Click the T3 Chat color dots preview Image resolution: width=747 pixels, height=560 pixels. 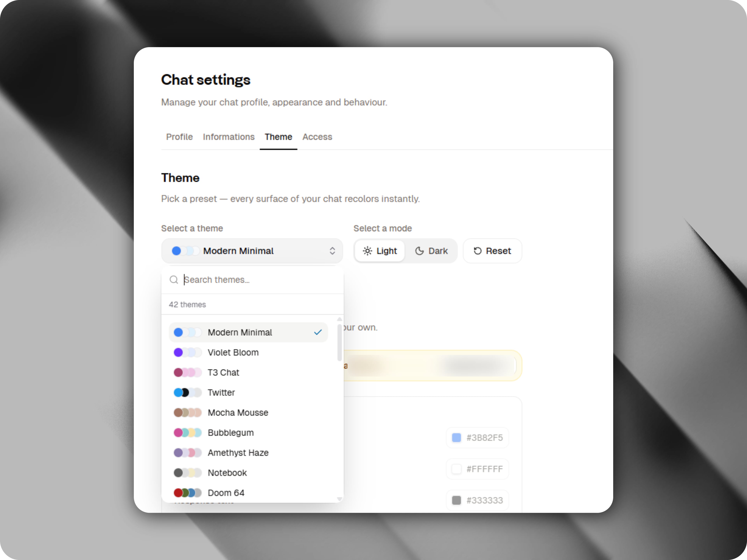point(188,372)
